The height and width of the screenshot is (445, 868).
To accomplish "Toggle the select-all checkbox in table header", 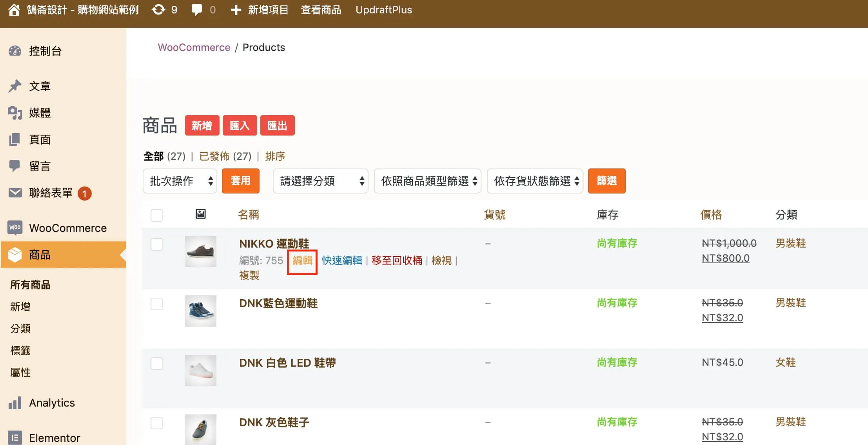I will click(157, 215).
